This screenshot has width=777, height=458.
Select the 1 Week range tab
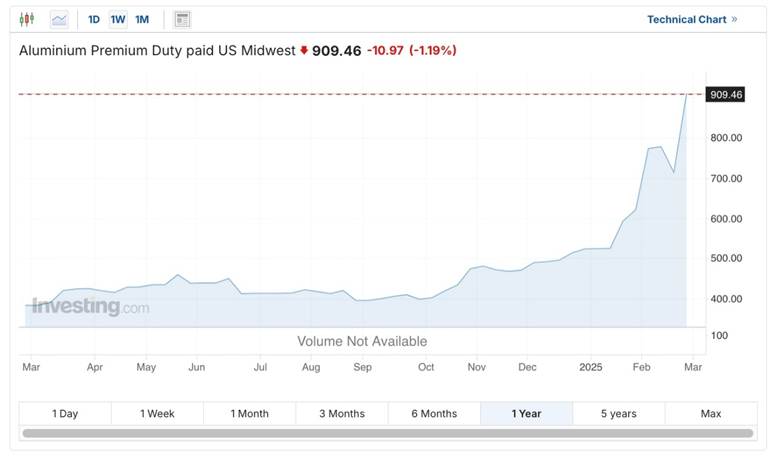pos(157,414)
